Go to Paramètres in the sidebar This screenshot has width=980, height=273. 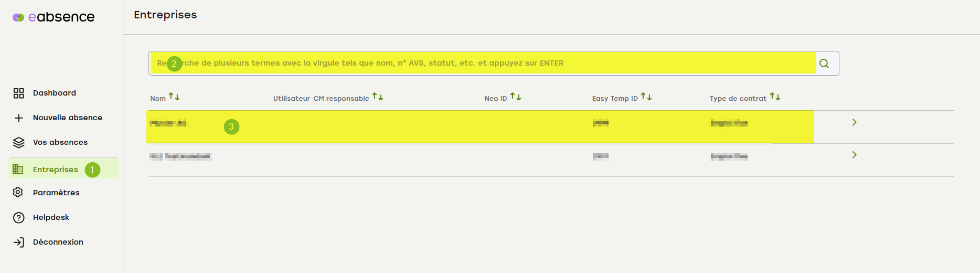click(x=56, y=193)
